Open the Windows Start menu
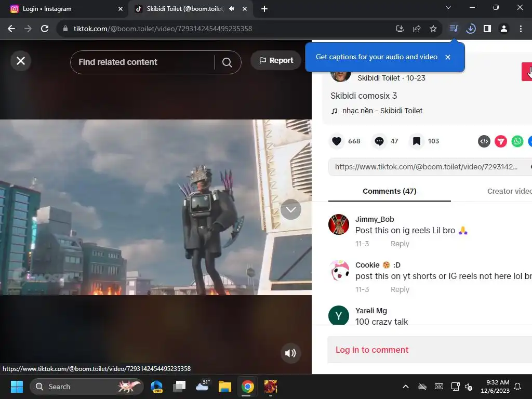 (17, 387)
